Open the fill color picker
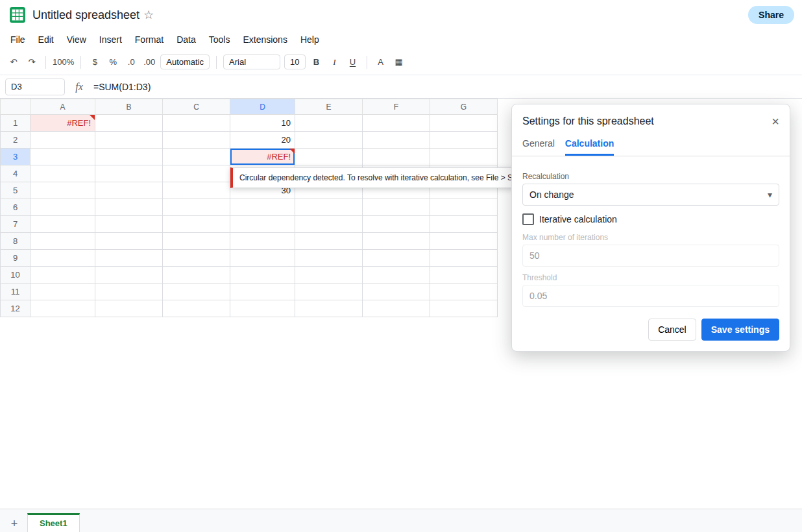The height and width of the screenshot is (532, 802). [x=399, y=62]
